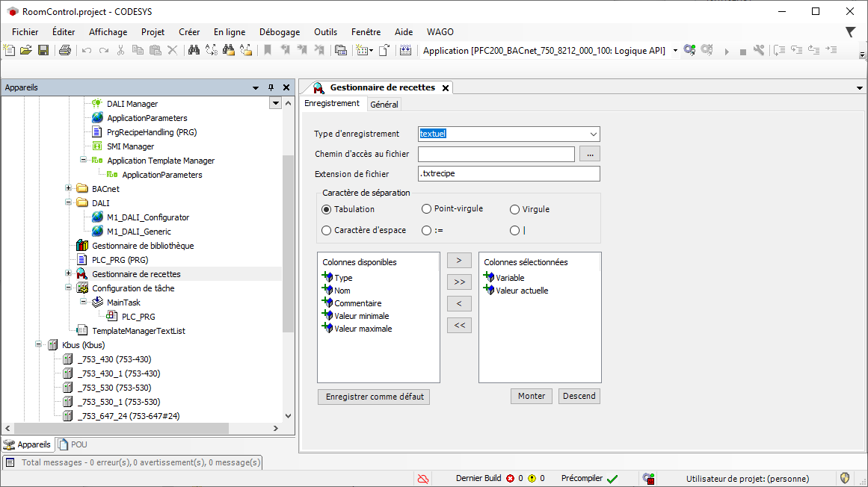Open the editor tab list dropdown arrow

coord(859,88)
